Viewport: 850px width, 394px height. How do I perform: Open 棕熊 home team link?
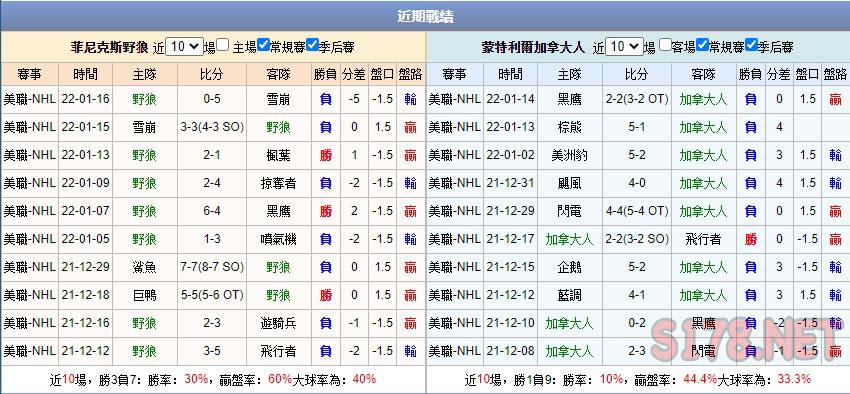pyautogui.click(x=569, y=127)
